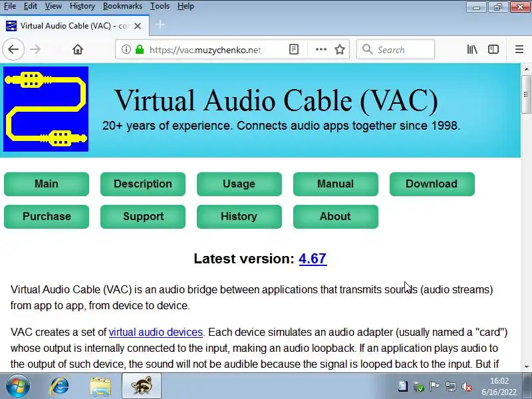The width and height of the screenshot is (532, 399).
Task: Click the Search input box
Action: click(x=396, y=49)
